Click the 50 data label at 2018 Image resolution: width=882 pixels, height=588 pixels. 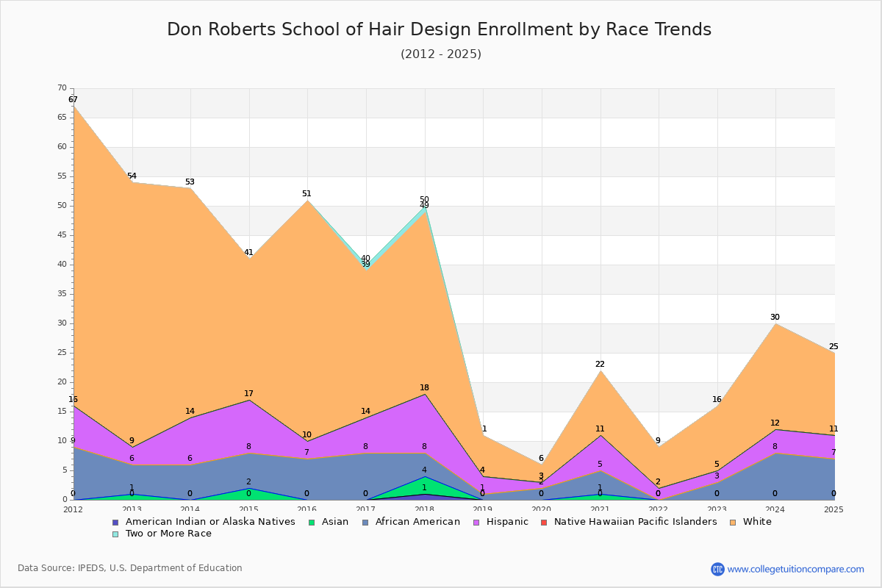point(424,199)
